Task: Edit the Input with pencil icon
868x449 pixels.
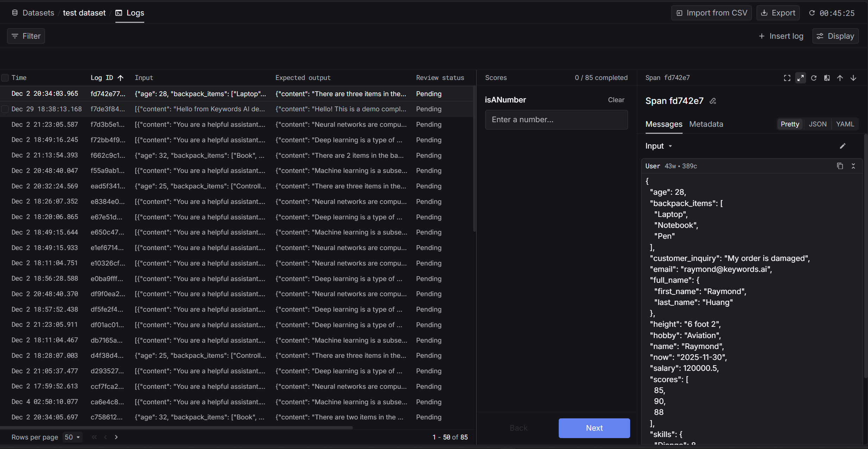Action: [842, 146]
